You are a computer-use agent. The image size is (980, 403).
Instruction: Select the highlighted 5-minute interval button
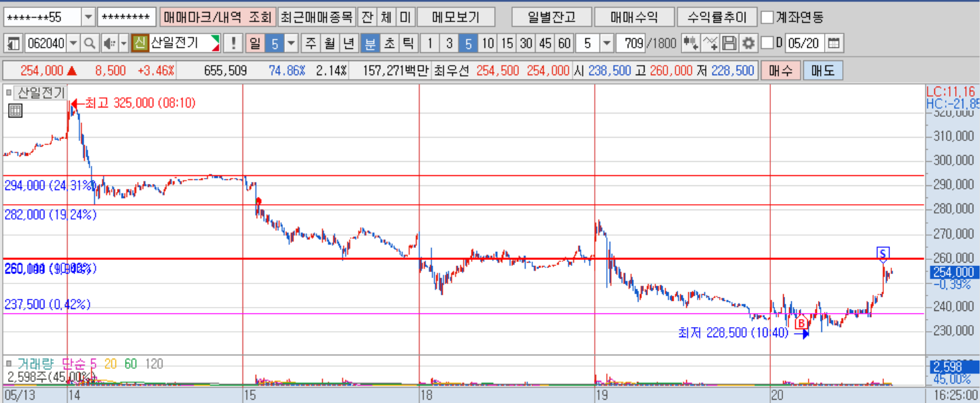[468, 44]
